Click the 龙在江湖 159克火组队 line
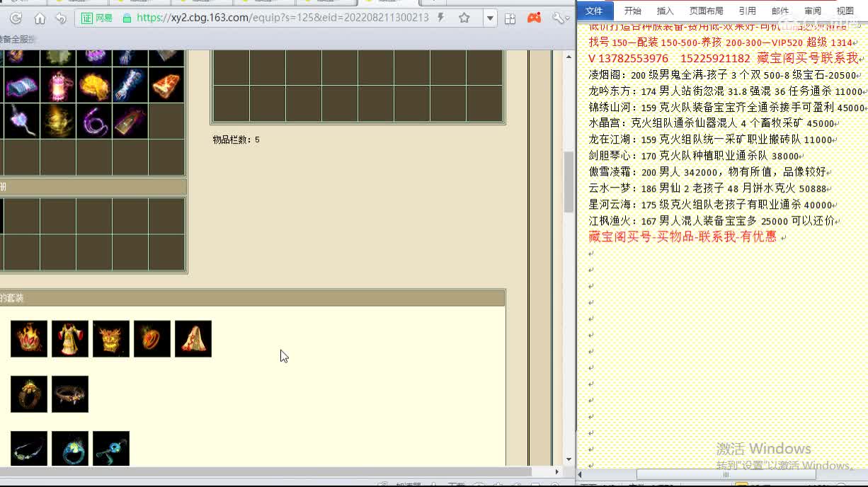 [x=712, y=139]
